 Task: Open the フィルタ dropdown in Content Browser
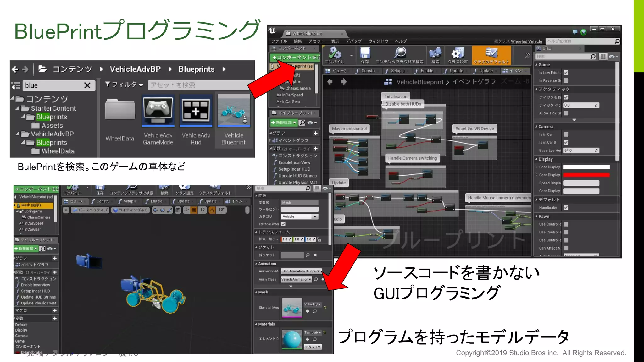pos(124,85)
